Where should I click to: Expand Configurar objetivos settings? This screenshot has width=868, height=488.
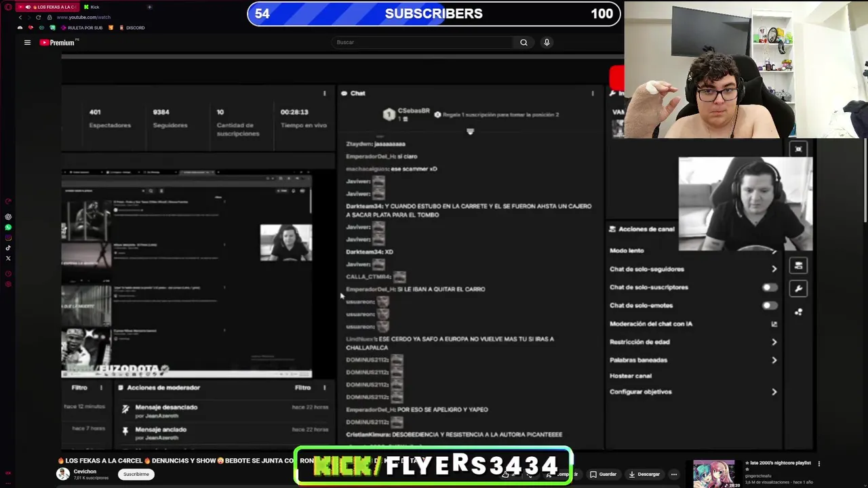click(x=774, y=392)
